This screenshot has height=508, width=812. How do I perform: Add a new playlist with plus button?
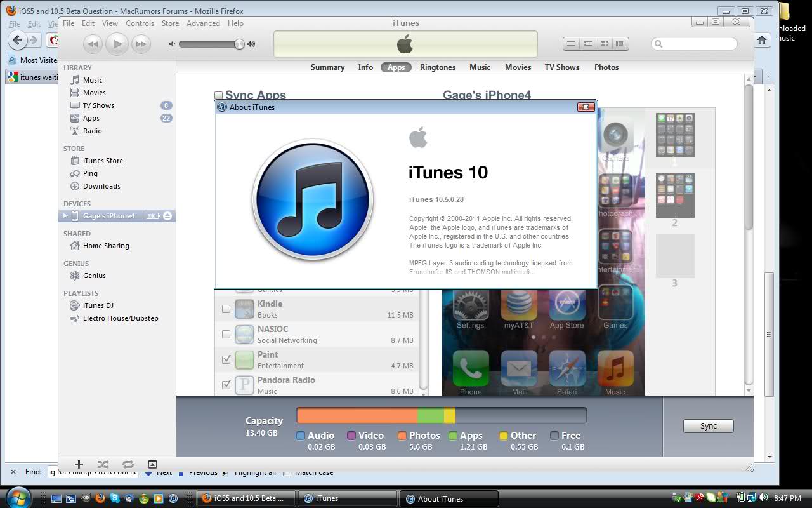pos(79,464)
